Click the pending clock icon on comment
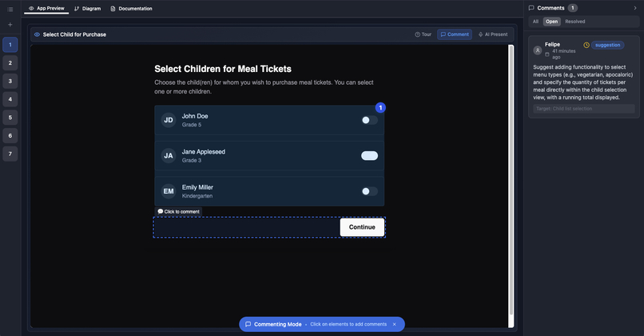Image resolution: width=644 pixels, height=336 pixels. click(x=586, y=46)
